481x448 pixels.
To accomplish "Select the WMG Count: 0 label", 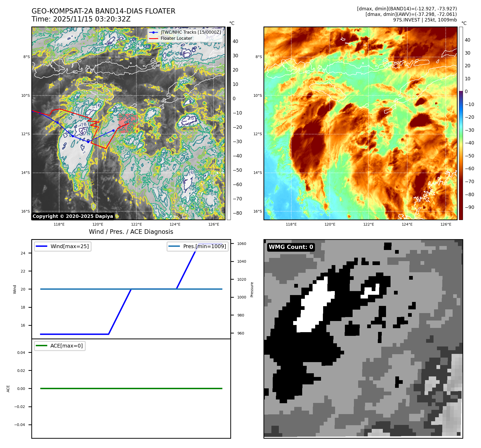I will [291, 247].
